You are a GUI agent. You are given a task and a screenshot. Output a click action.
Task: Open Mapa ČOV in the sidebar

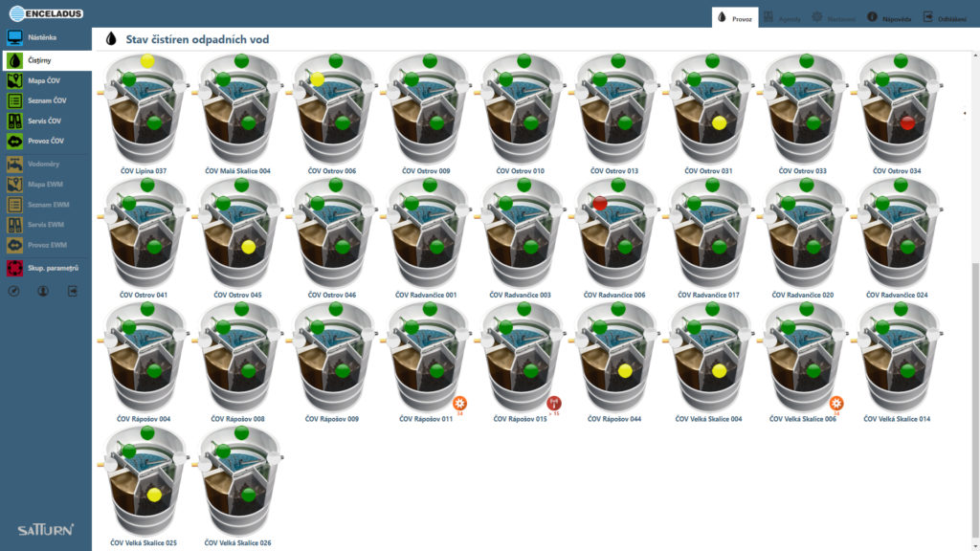[46, 80]
